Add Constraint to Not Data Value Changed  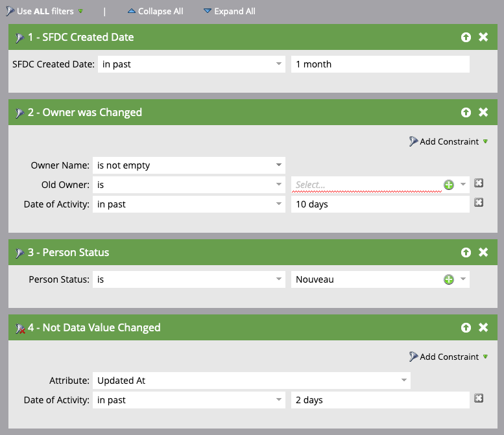pos(448,357)
